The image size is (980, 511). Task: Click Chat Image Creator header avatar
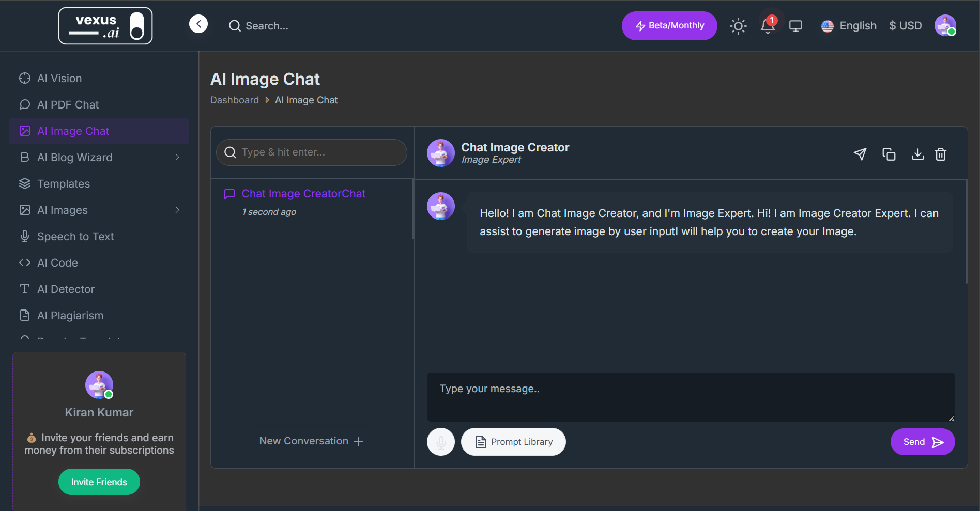(441, 153)
